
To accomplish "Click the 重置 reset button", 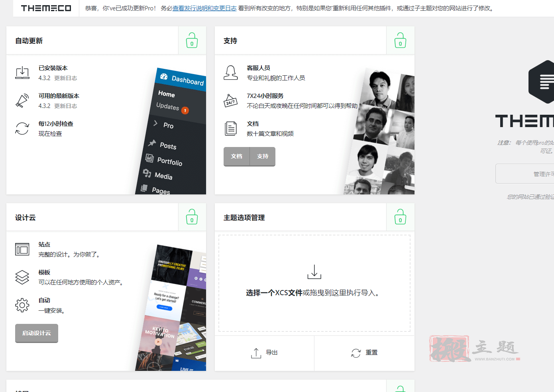I will click(x=364, y=353).
